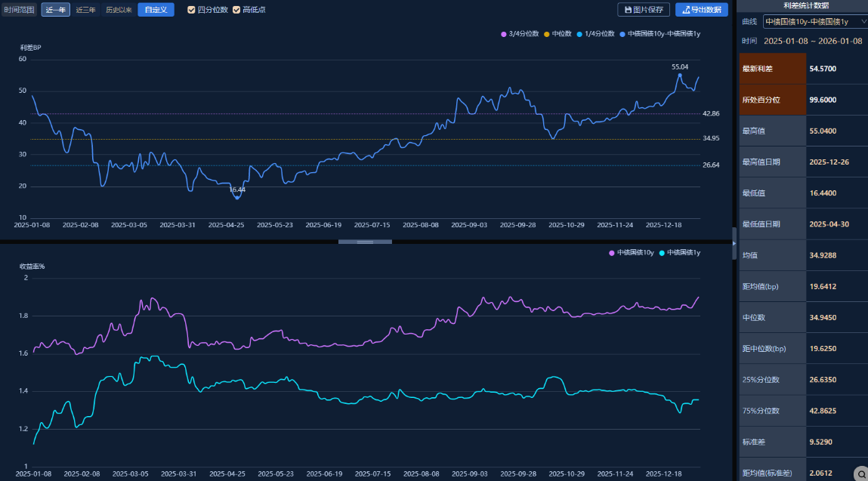The image size is (868, 481).
Task: Click the 55.04 high point marker
Action: point(680,75)
